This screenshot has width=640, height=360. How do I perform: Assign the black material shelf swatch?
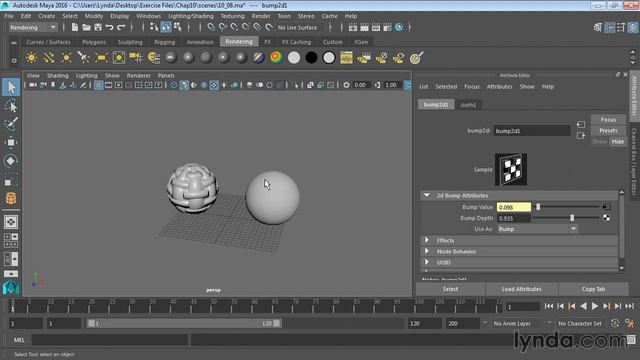tap(311, 58)
